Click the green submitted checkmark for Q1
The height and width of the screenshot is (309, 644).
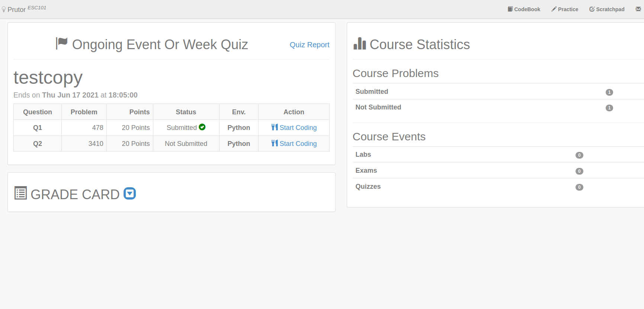coord(202,127)
